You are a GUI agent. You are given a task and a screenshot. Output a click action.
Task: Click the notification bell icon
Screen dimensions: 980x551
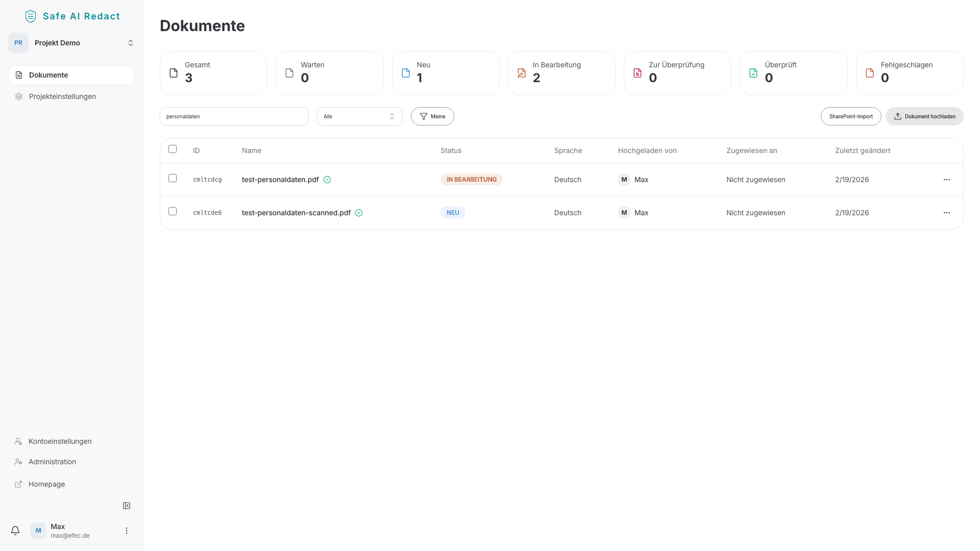click(x=15, y=531)
